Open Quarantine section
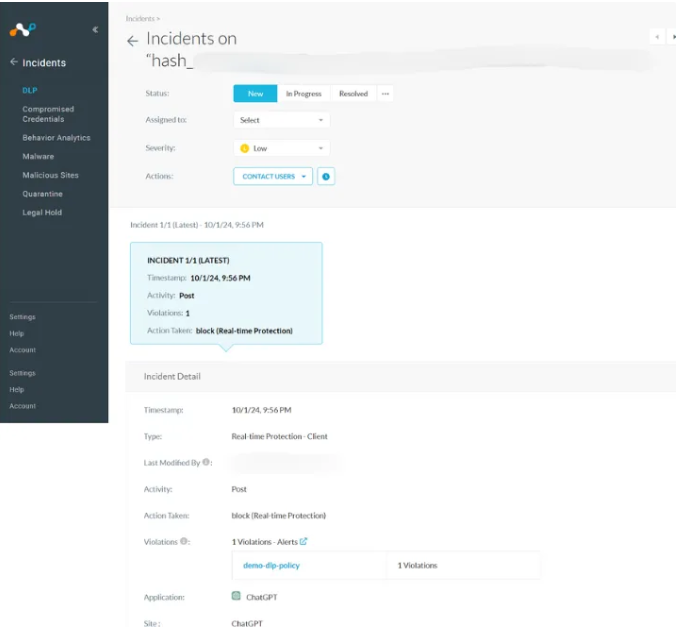The height and width of the screenshot is (634, 692). (42, 194)
